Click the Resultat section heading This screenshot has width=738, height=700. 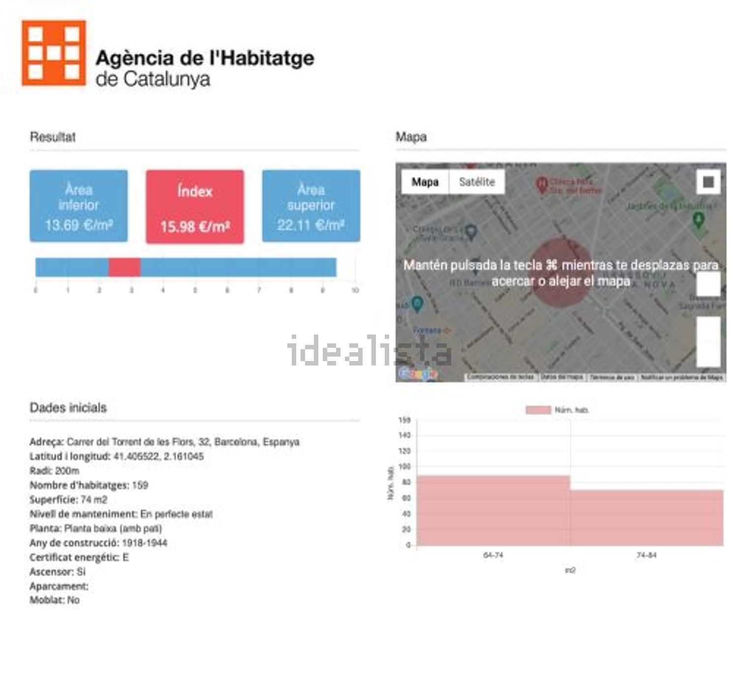(53, 137)
